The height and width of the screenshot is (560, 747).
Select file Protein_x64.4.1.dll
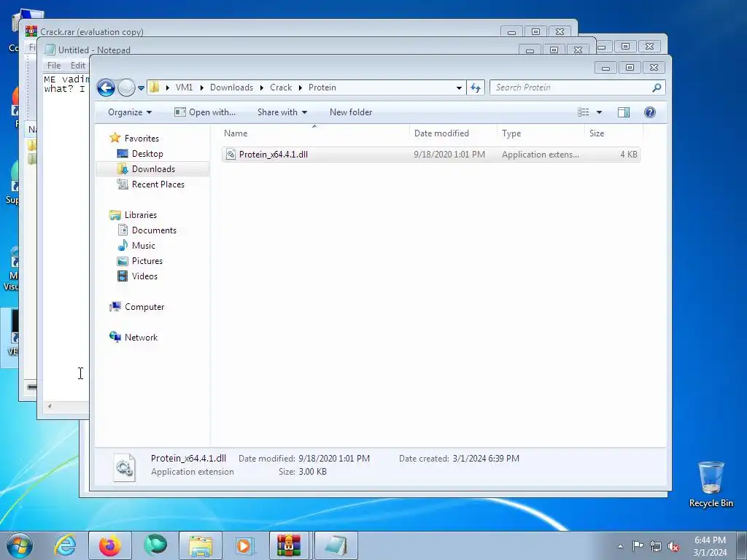click(x=430, y=155)
